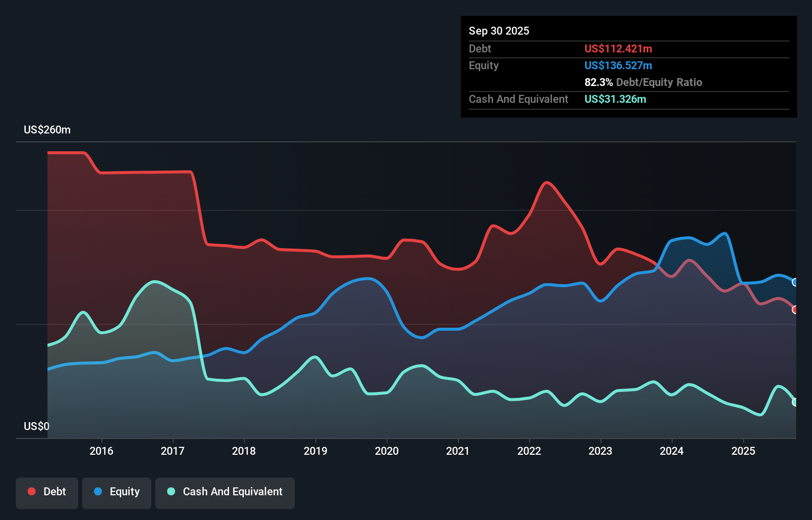This screenshot has height=520, width=812.
Task: Click the Sep 30 2025 tooltip date
Action: (x=499, y=31)
